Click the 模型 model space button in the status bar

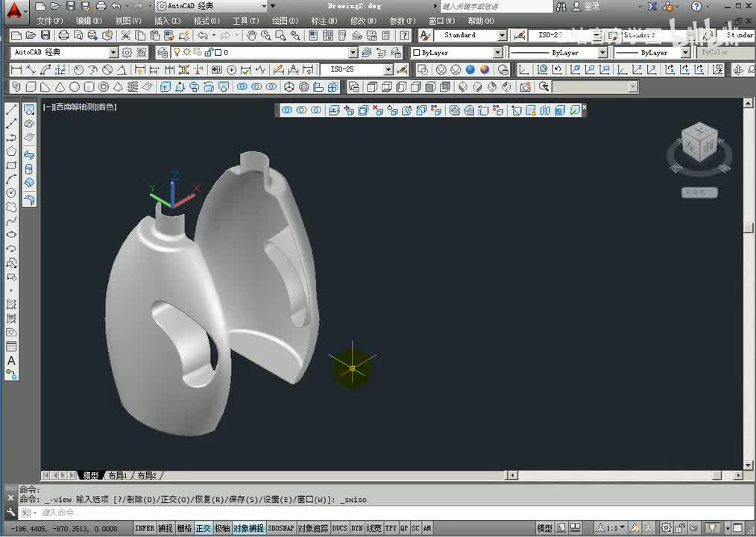[x=544, y=528]
